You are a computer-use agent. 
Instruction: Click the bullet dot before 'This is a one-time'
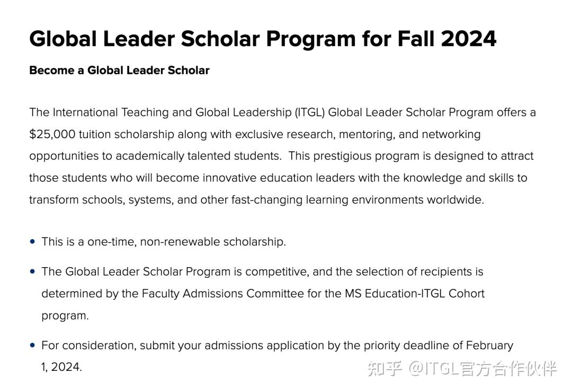coord(33,242)
